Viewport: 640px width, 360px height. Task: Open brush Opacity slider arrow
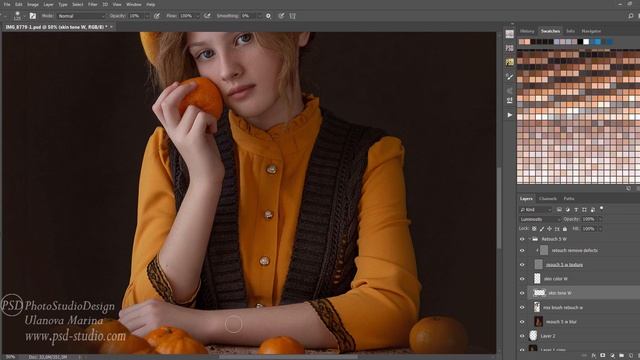click(x=147, y=16)
